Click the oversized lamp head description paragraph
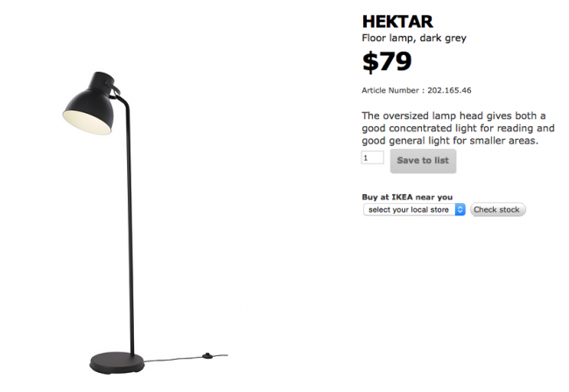The height and width of the screenshot is (392, 569). [x=458, y=128]
